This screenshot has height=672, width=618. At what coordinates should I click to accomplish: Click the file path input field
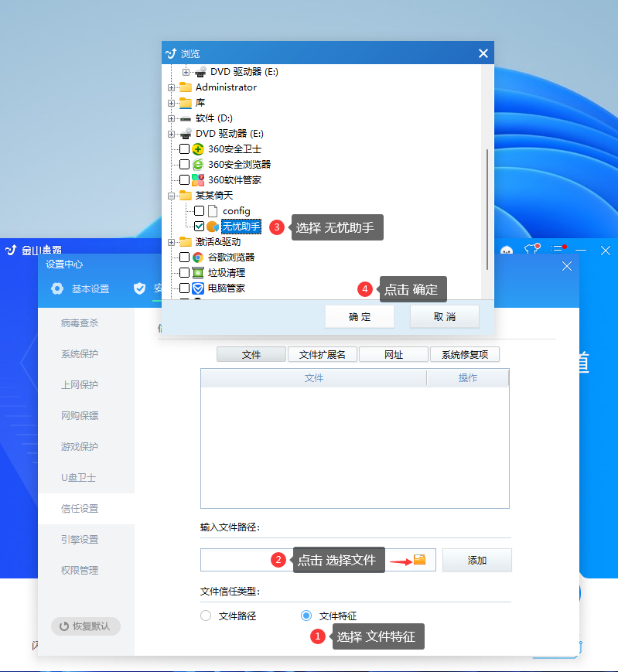click(318, 560)
